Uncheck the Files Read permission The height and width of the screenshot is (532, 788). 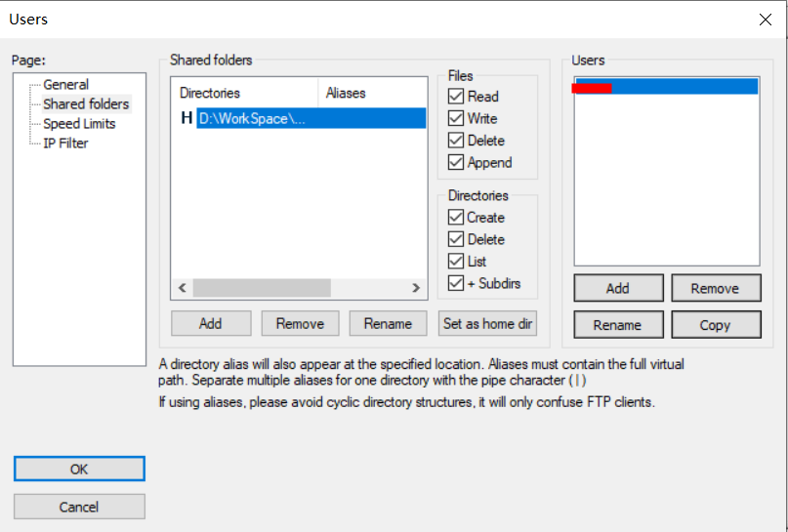(456, 97)
